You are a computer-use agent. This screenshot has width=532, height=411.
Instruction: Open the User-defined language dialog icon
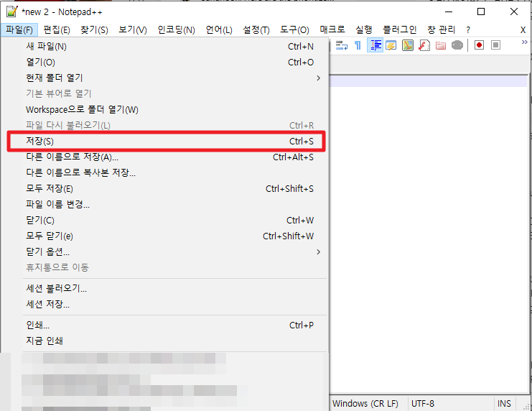[x=391, y=45]
